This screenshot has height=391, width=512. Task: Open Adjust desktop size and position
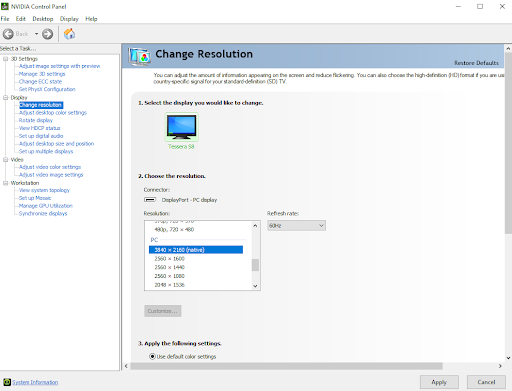tap(56, 144)
